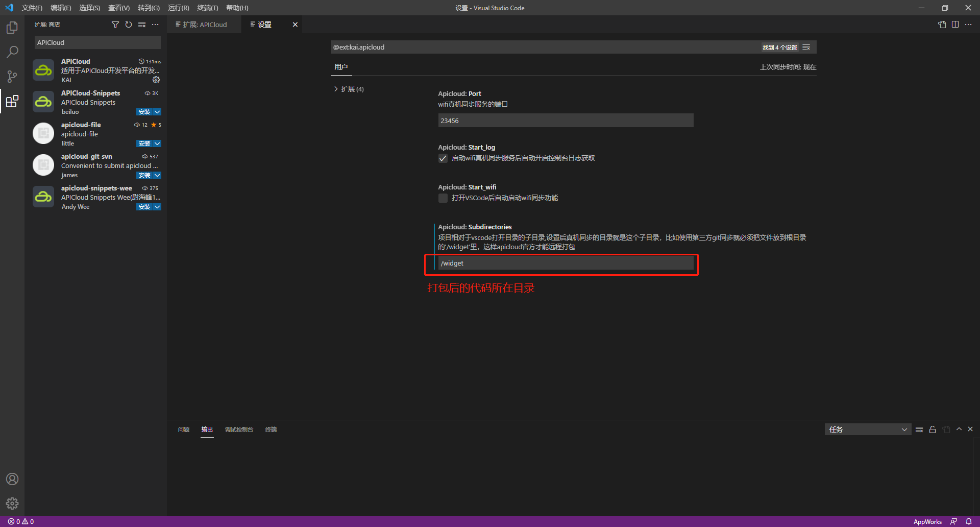Open the 终端(T) menu
The image size is (980, 527).
pos(208,8)
